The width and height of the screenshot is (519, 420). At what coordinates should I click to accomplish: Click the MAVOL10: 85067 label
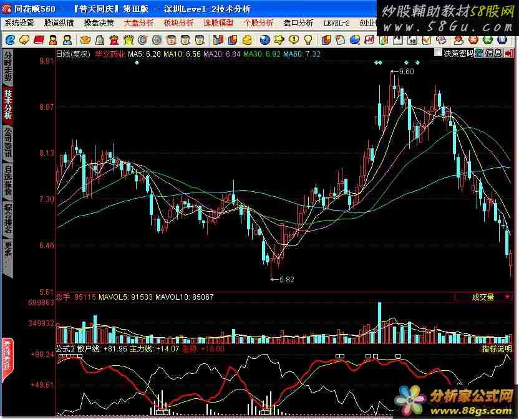[x=185, y=297]
